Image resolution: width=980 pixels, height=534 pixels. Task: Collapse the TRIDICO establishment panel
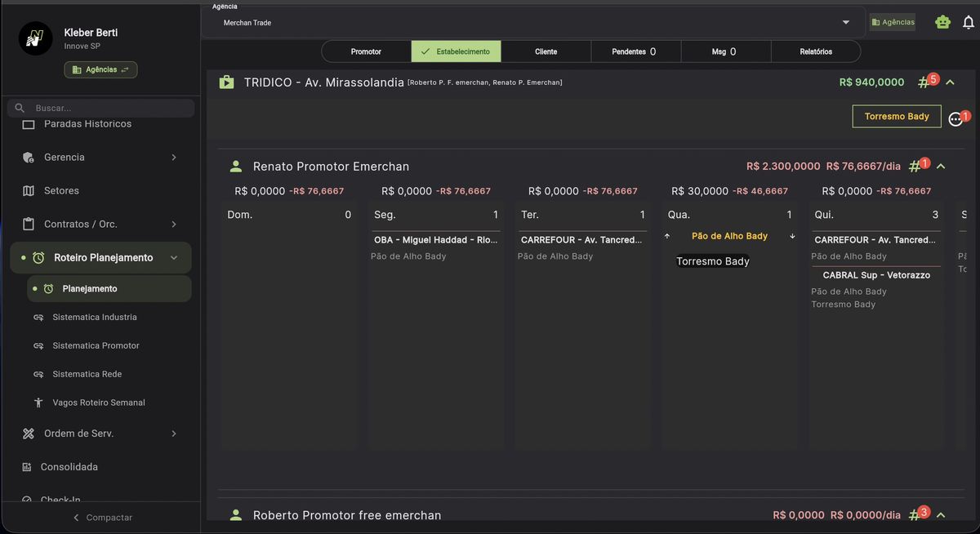click(949, 82)
